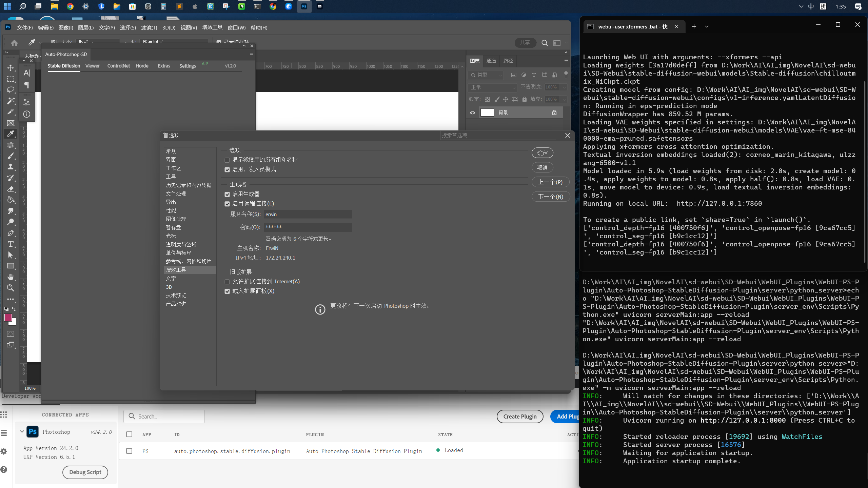This screenshot has width=868, height=488.
Task: Select the Move tool in toolbar
Action: (11, 68)
